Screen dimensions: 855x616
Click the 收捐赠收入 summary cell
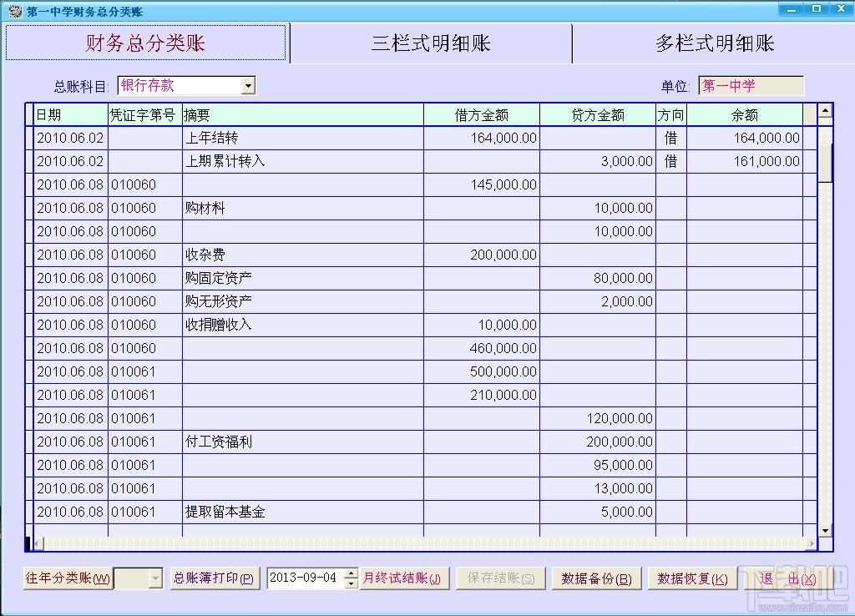click(303, 325)
